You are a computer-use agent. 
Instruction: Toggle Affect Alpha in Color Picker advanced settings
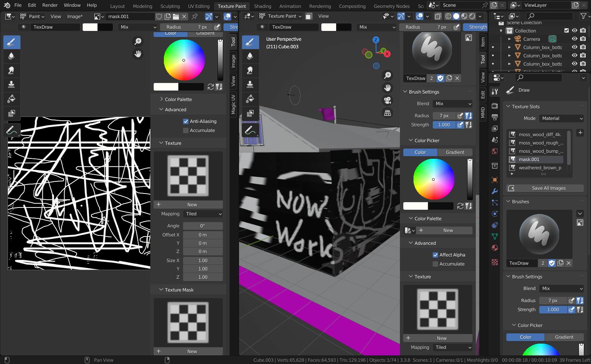(435, 255)
